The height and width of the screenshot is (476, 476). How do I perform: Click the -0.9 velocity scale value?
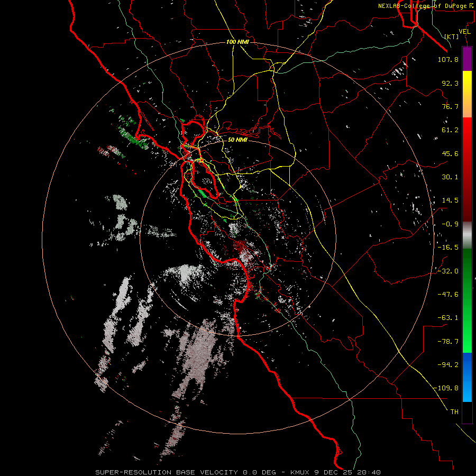pyautogui.click(x=450, y=224)
